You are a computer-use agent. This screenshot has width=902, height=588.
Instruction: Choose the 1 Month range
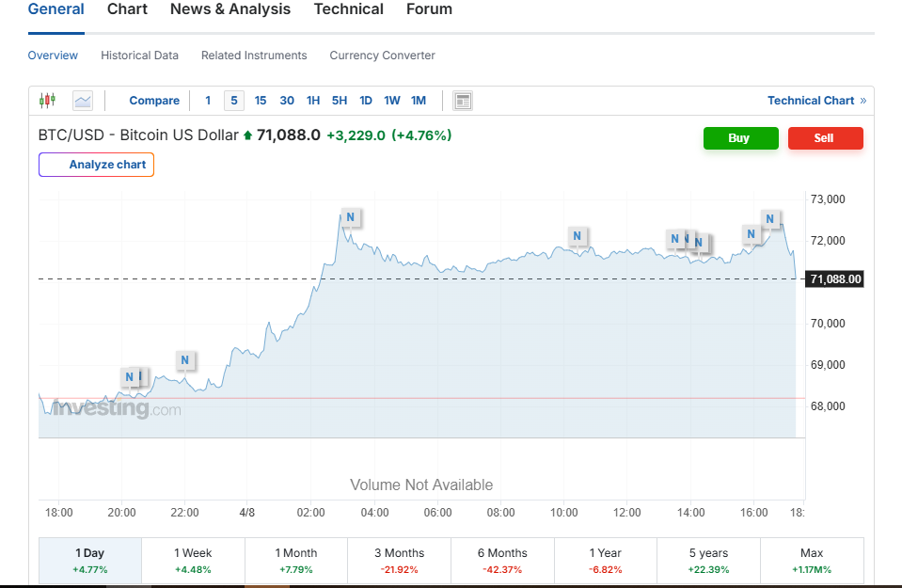296,561
